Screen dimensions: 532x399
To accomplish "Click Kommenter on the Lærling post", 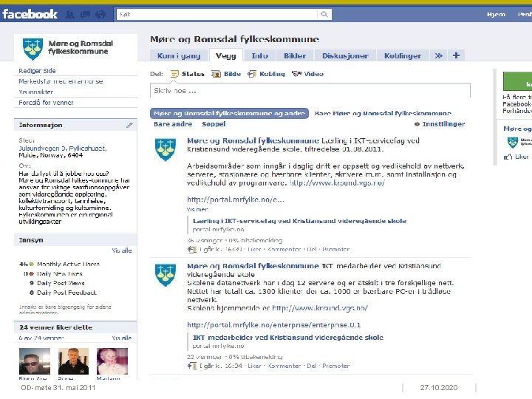I will coord(284,250).
